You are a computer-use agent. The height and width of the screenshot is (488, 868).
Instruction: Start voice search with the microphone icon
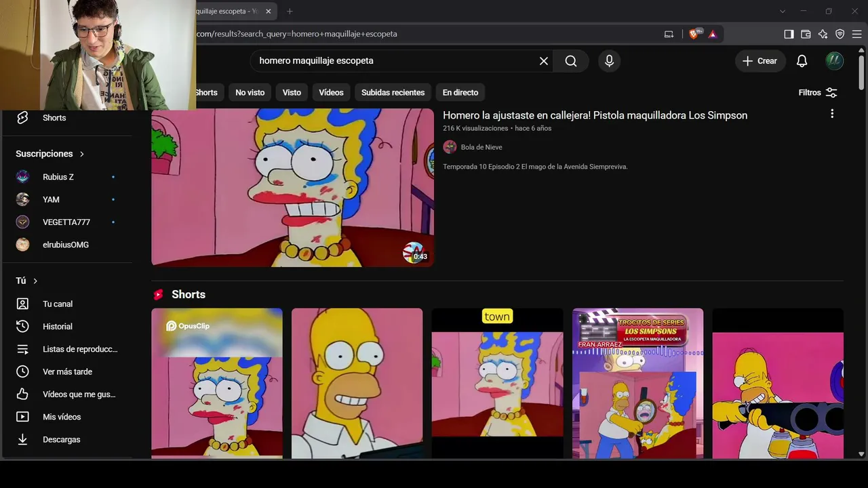pyautogui.click(x=609, y=61)
